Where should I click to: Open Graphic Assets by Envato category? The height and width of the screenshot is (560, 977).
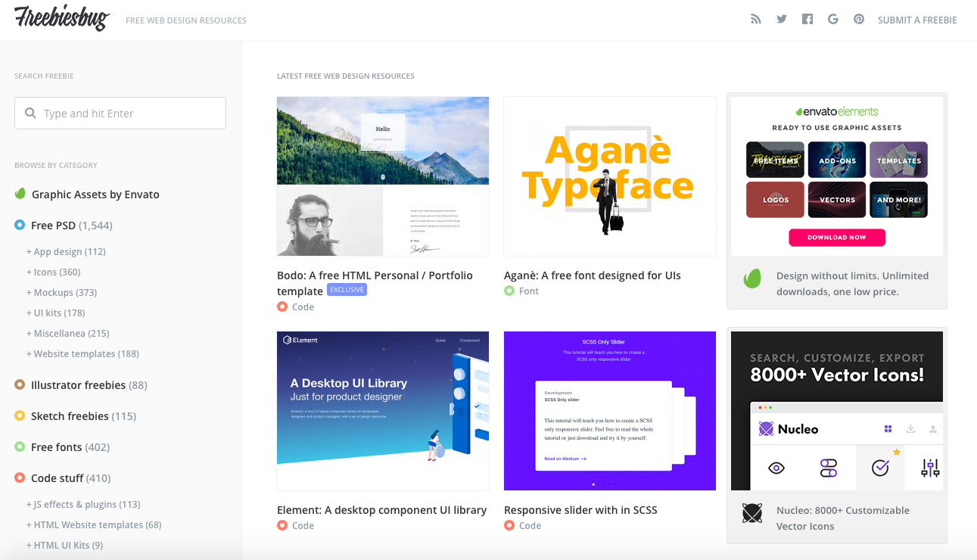pos(95,194)
